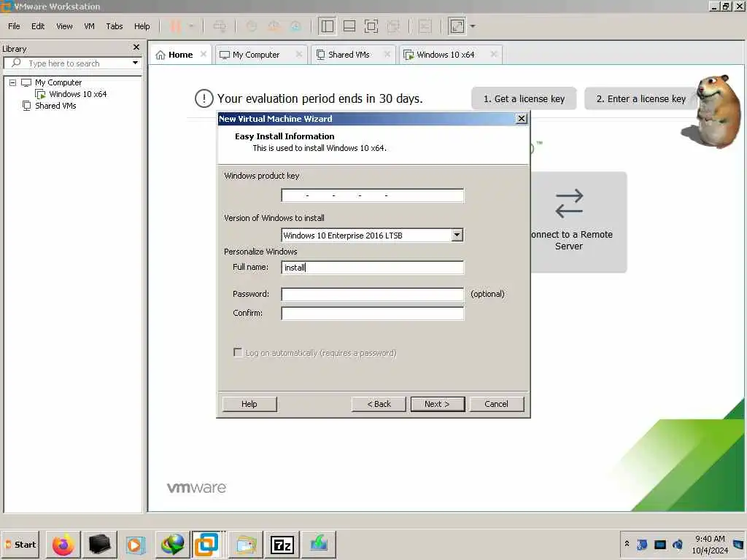Open the Edit menu

coord(38,26)
